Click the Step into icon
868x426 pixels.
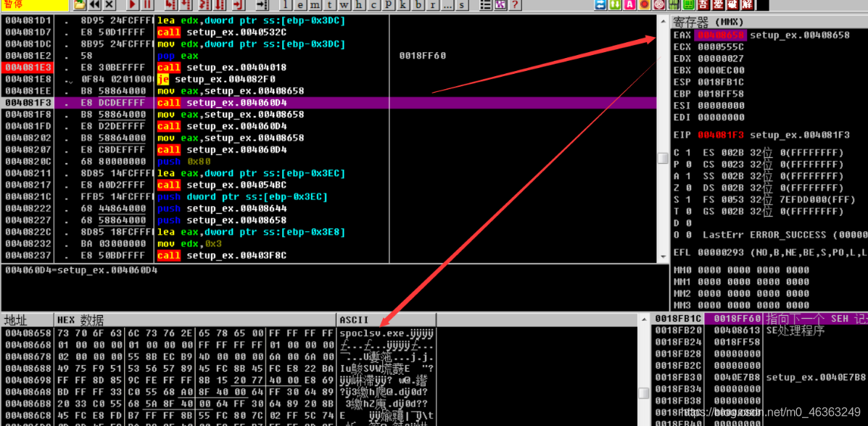pyautogui.click(x=171, y=5)
